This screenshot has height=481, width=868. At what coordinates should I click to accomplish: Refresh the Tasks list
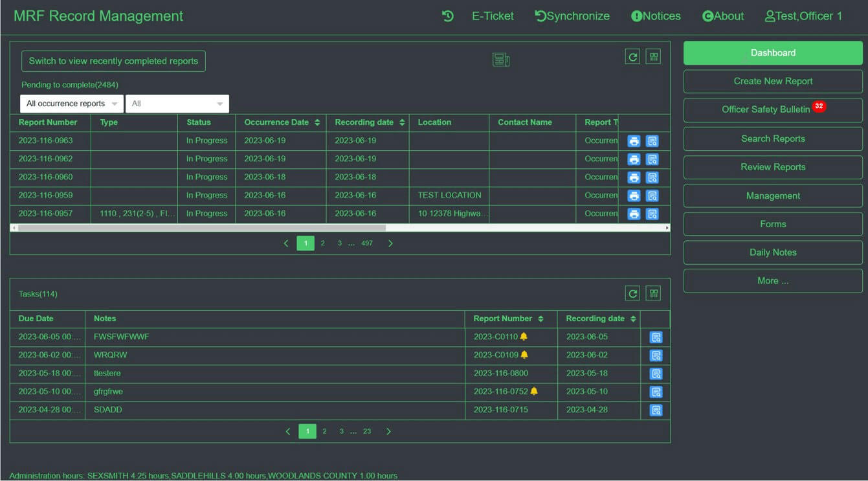tap(632, 293)
